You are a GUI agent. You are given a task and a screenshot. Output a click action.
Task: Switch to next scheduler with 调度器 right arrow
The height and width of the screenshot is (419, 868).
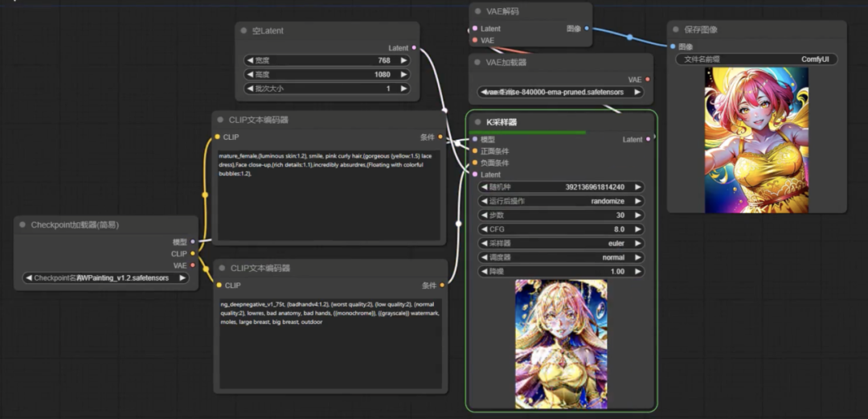pos(637,257)
